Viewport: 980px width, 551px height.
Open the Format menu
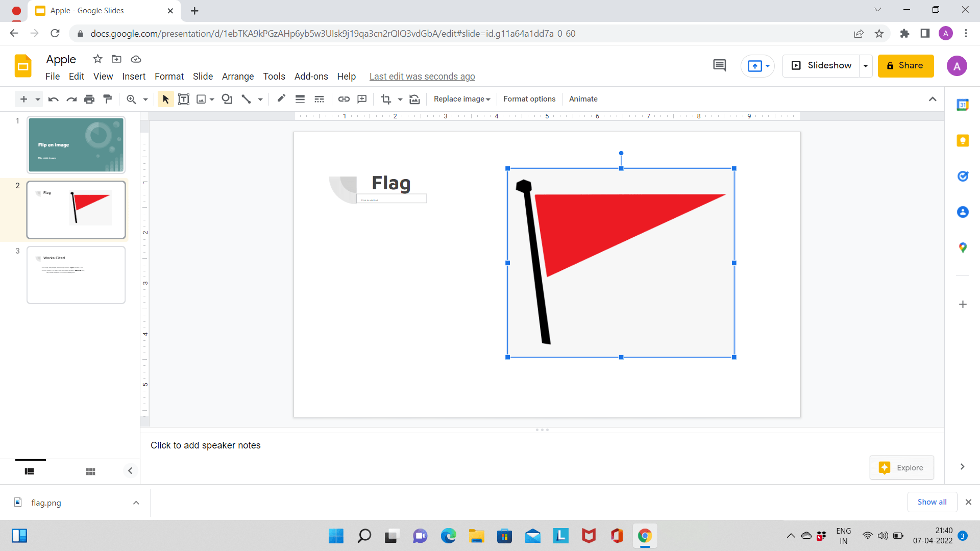168,76
